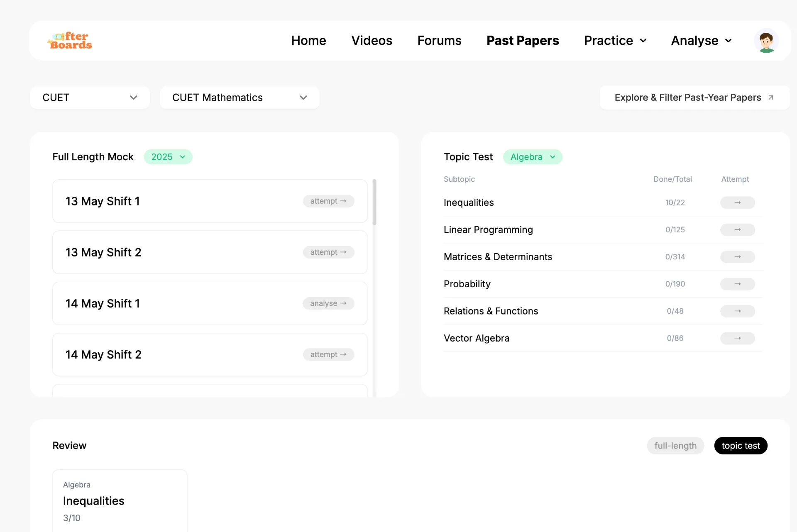Start the Relations & Functions arrow
This screenshot has height=532, width=797.
(737, 311)
